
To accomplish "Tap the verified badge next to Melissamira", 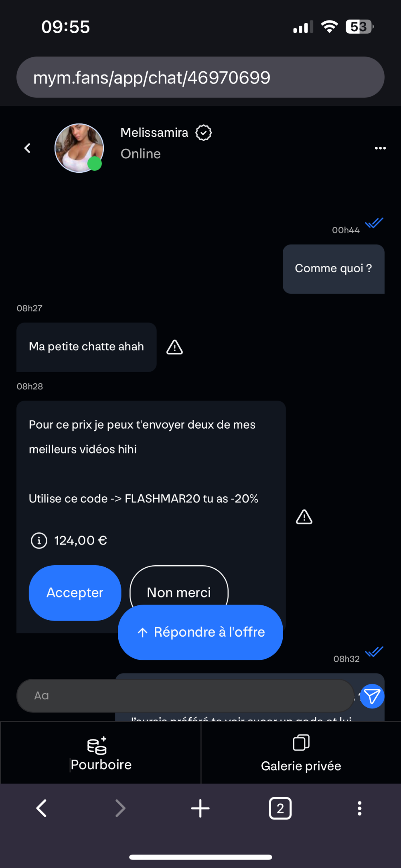I will click(204, 133).
